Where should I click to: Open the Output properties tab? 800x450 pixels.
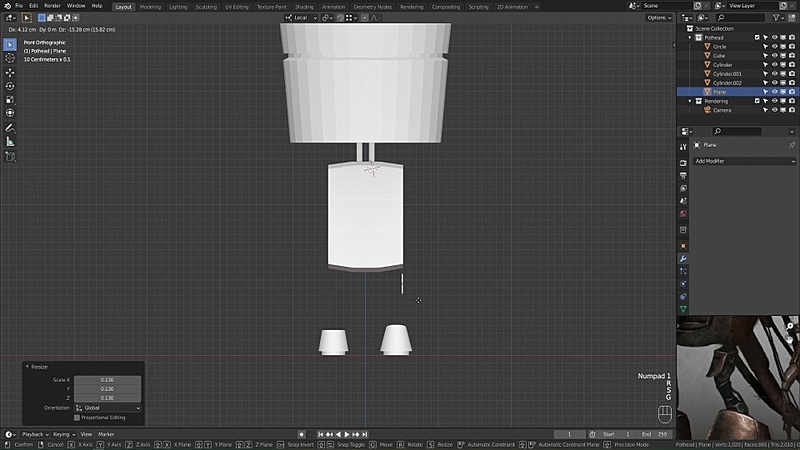point(683,176)
